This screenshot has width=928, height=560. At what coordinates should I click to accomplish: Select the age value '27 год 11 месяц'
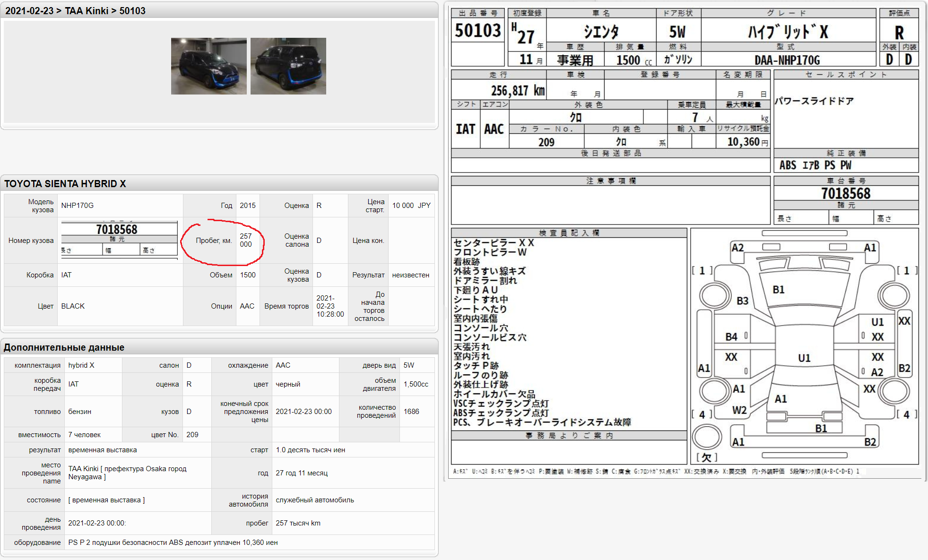tap(302, 473)
